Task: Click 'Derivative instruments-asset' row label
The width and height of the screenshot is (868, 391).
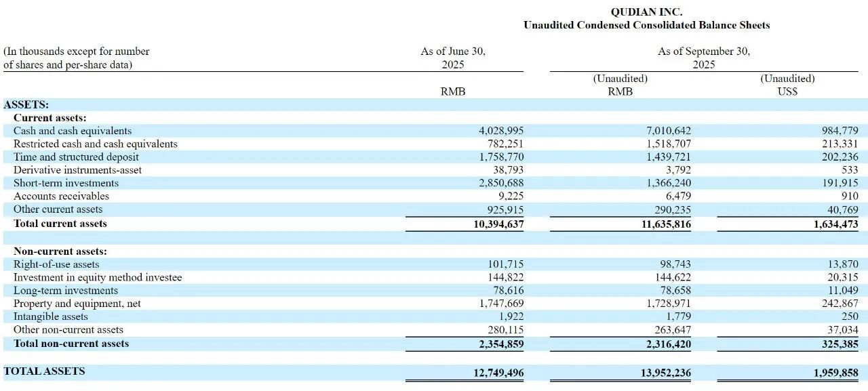Action: point(78,170)
